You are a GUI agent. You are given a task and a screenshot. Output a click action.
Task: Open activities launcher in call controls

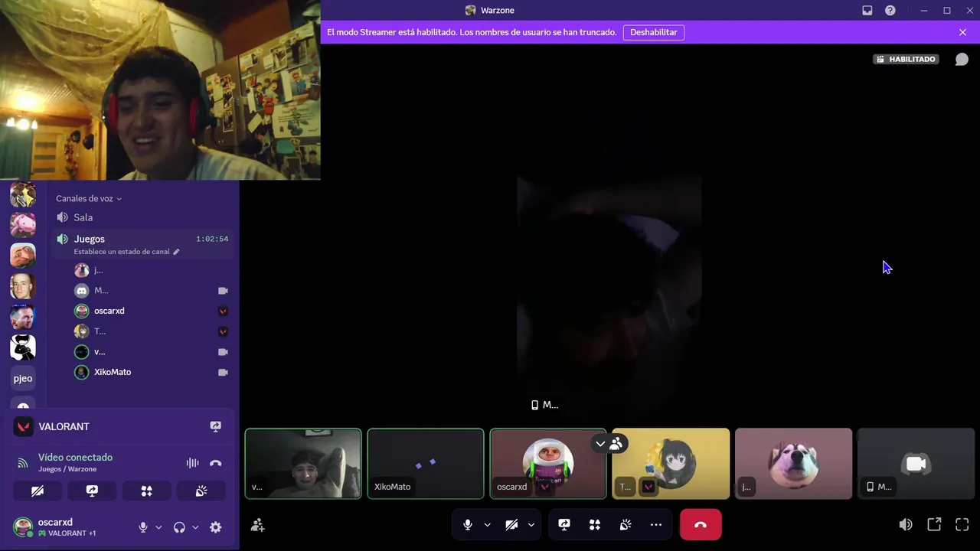[595, 525]
